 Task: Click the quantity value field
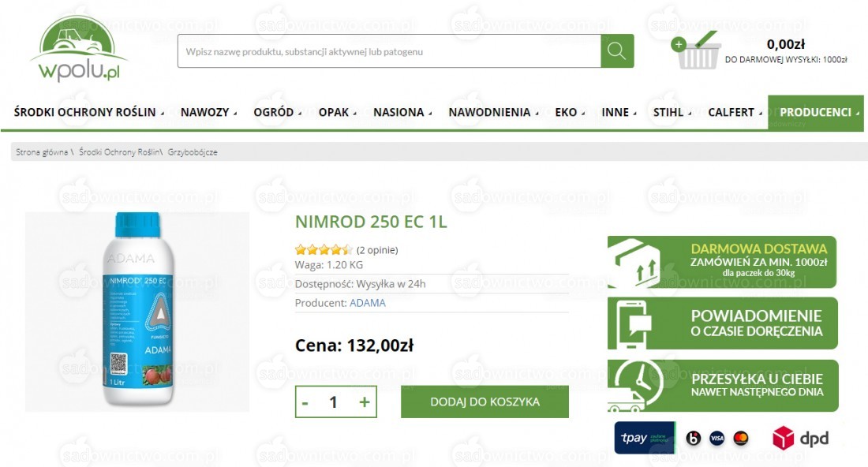point(333,402)
